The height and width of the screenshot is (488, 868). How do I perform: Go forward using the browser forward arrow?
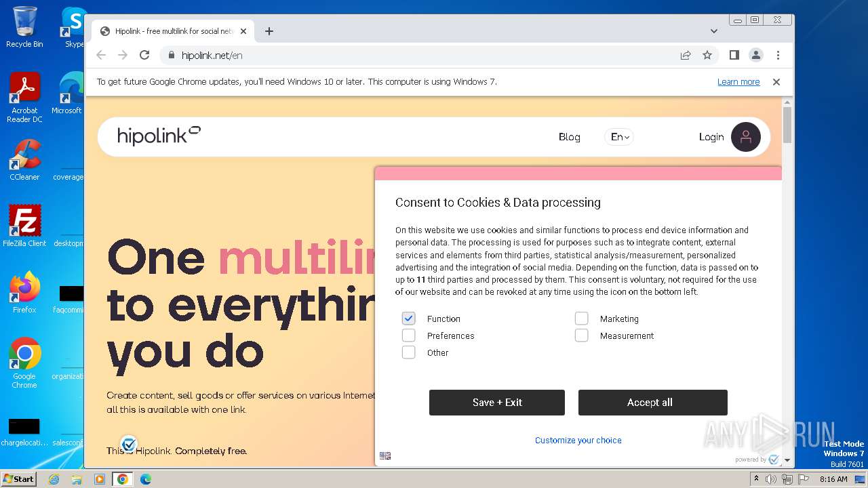123,55
